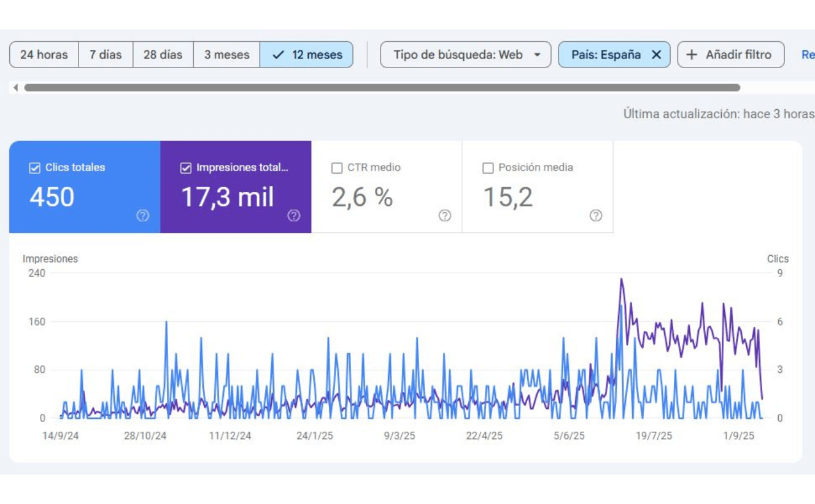Viewport: 815px width, 504px height.
Task: Click the horizontal scrollbar thumb
Action: click(382, 88)
